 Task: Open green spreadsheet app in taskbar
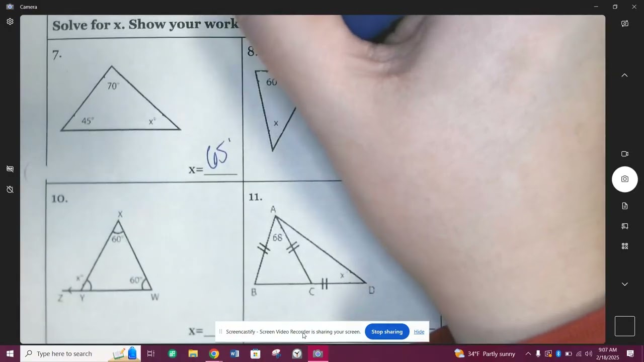coord(172,354)
